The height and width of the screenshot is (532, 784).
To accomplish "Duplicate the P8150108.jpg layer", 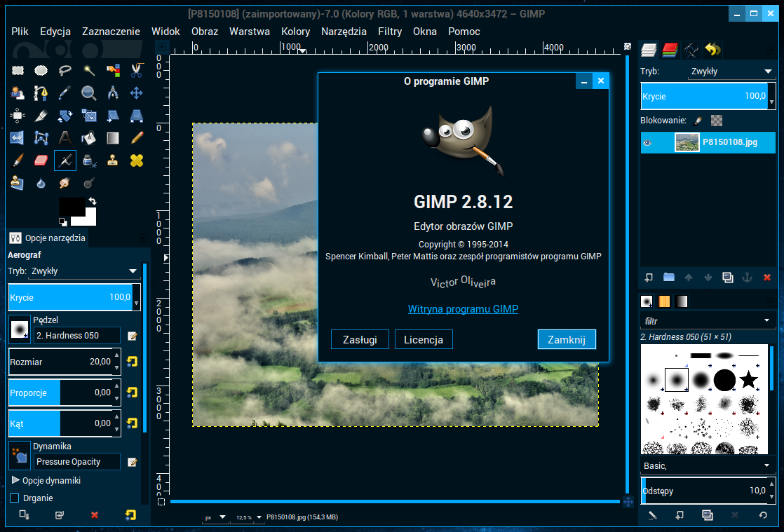I will click(727, 278).
